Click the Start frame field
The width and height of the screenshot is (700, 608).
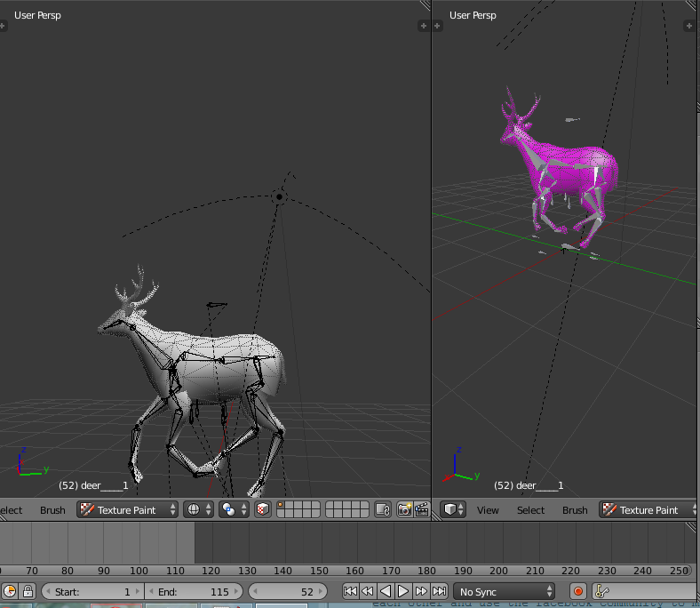tap(92, 591)
